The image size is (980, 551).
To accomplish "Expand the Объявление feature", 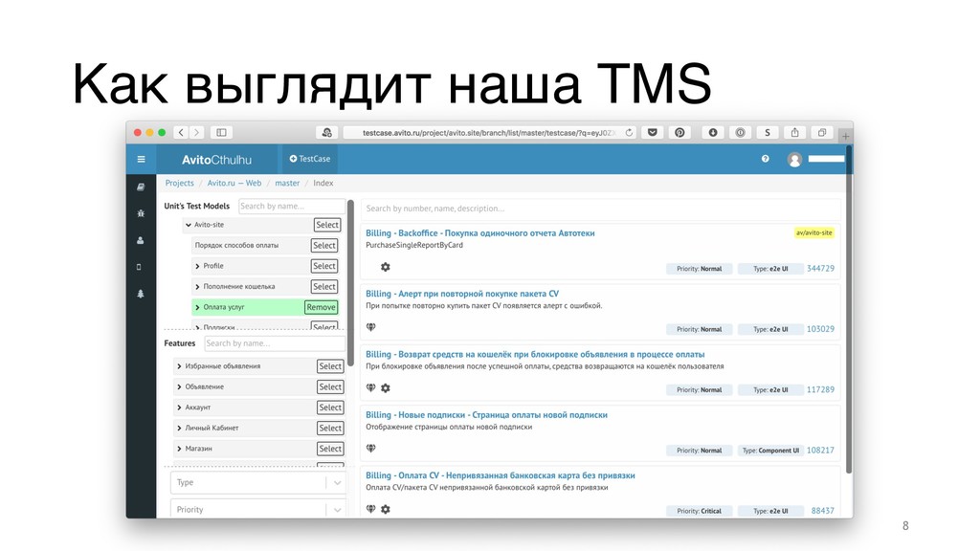I will tap(179, 386).
